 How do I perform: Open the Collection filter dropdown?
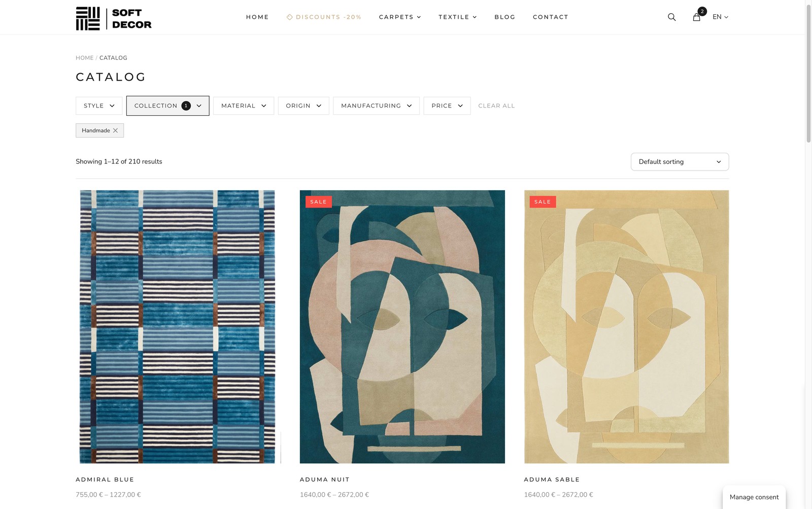[x=167, y=106]
